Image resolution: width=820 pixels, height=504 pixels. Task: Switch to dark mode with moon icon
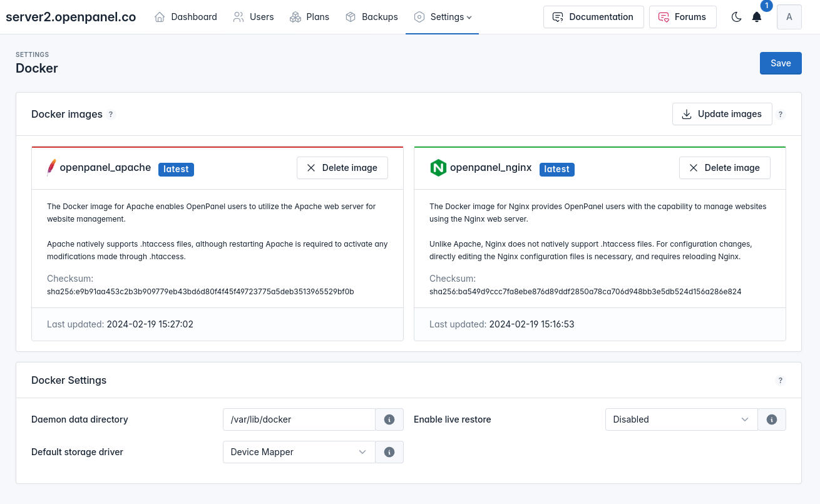tap(737, 17)
